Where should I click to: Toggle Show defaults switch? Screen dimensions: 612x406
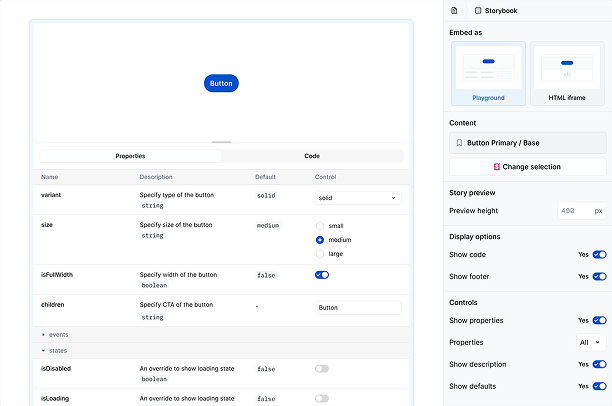click(600, 386)
